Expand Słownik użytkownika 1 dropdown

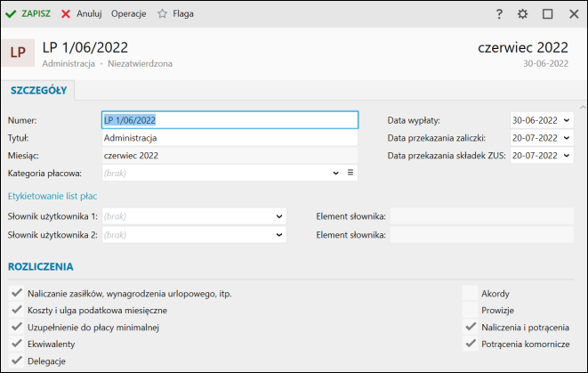coord(279,215)
